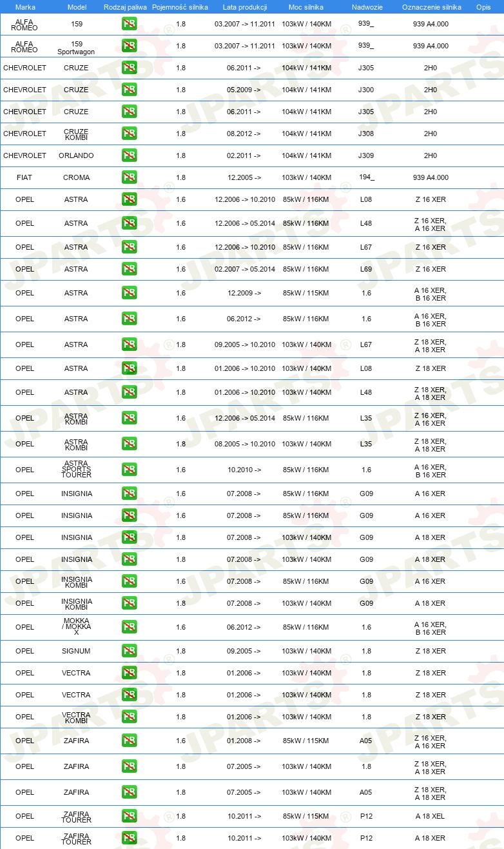Click the J300 body code cell
The image size is (504, 849).
click(x=366, y=90)
